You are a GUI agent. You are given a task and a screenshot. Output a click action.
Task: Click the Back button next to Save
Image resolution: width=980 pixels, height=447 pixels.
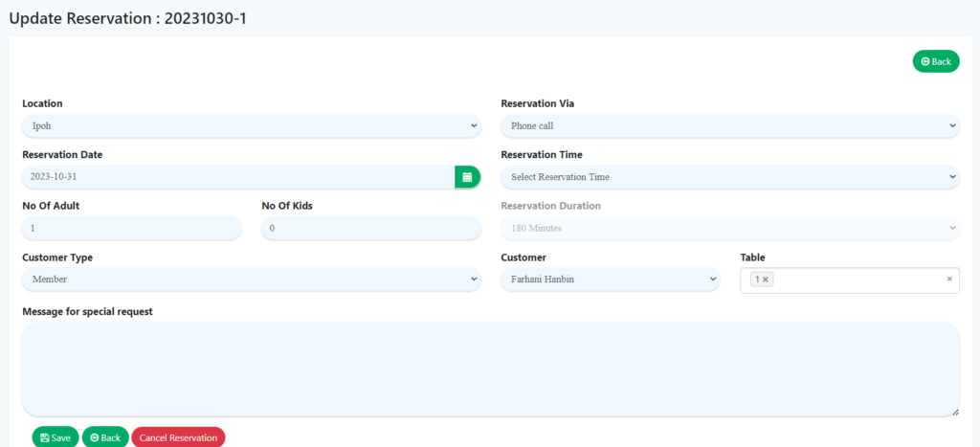tap(105, 437)
